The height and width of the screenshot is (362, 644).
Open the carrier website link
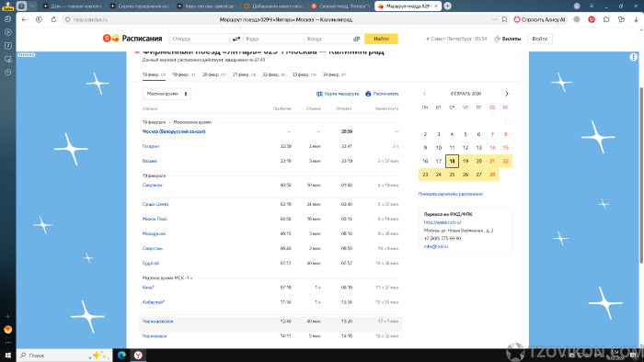tap(443, 222)
